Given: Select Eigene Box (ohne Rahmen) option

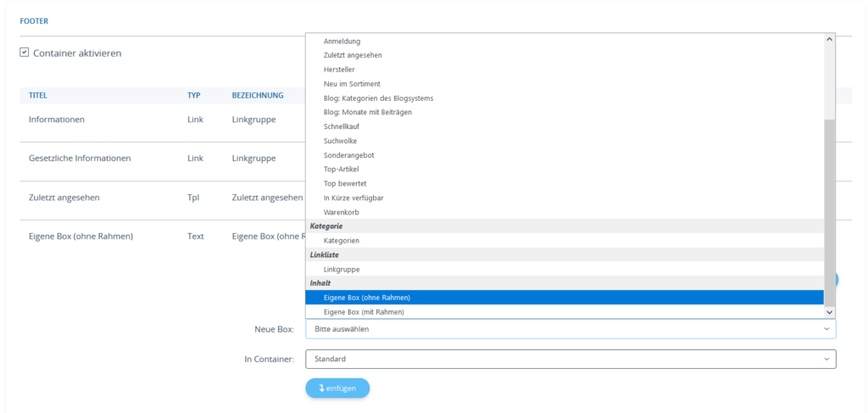Looking at the screenshot, I should click(x=366, y=298).
